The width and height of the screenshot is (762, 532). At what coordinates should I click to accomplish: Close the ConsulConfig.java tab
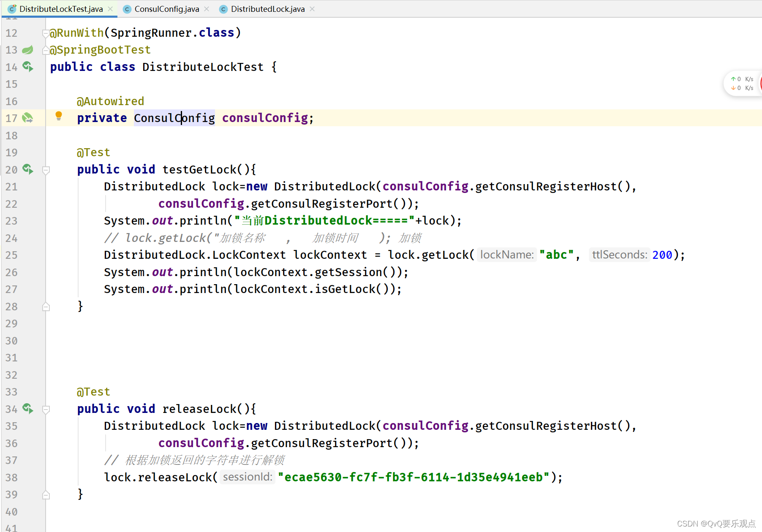207,9
